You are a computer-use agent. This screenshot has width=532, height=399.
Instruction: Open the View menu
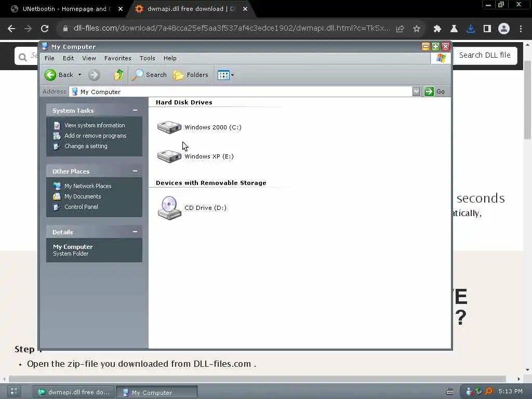(89, 58)
